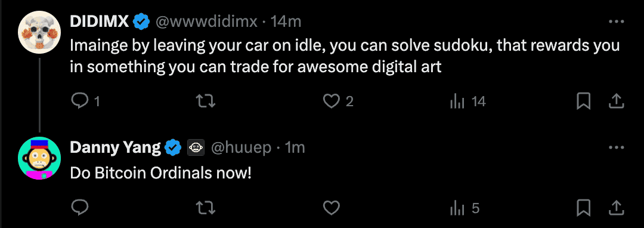Open more options for Danny Yang's reply

coord(616,148)
